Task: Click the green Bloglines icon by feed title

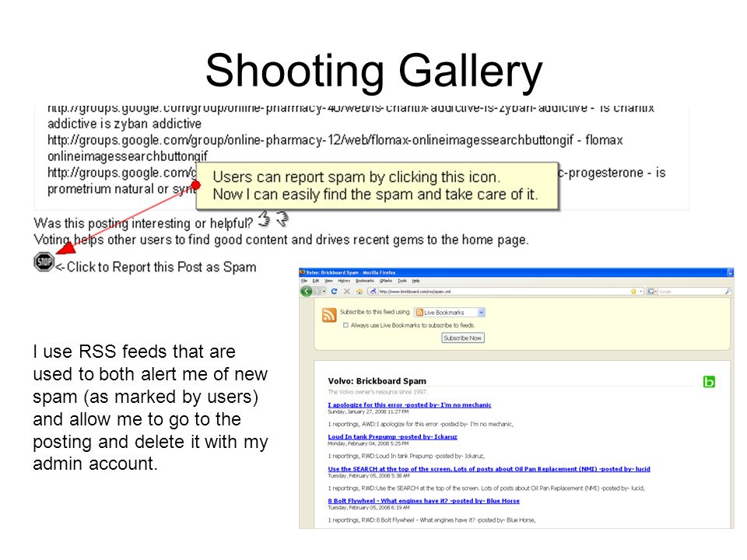Action: coord(709,381)
